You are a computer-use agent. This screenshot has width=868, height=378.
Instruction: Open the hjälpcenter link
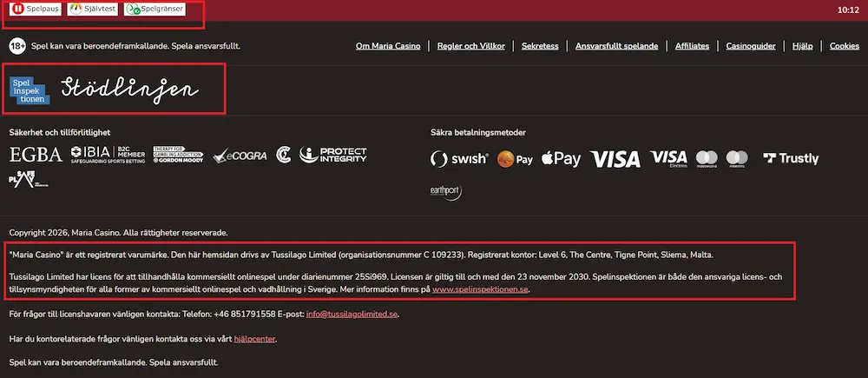point(254,339)
